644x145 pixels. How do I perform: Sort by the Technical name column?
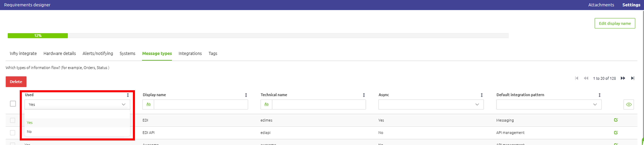coord(364,95)
